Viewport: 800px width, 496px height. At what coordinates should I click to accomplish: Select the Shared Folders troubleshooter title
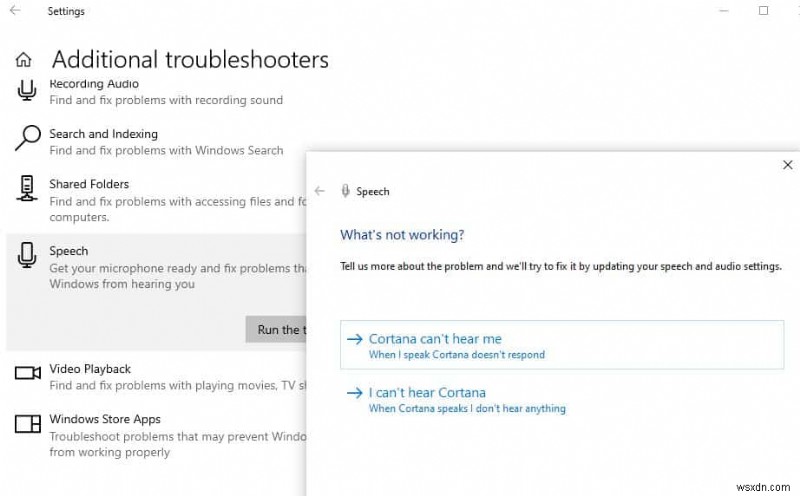pos(89,184)
